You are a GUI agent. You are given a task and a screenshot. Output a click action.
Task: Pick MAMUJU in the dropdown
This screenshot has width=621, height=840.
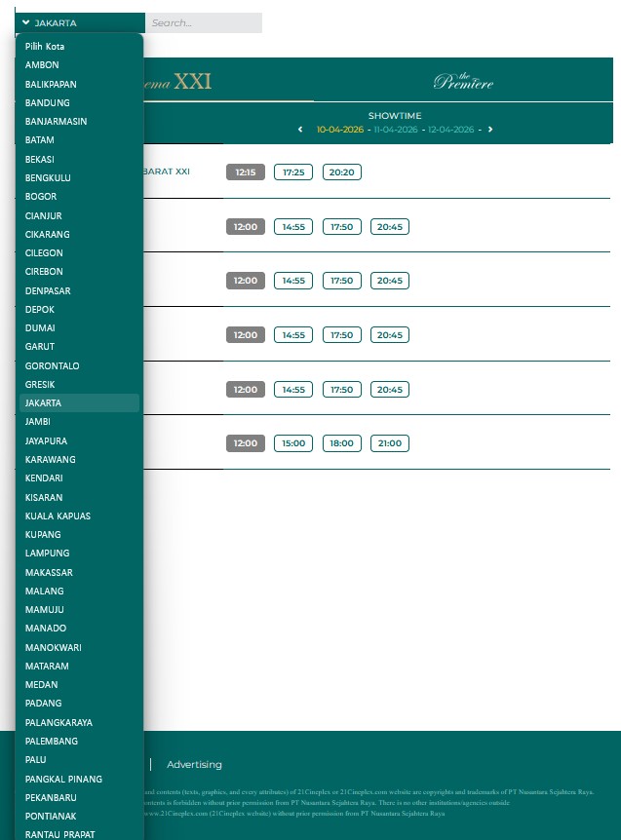(x=79, y=609)
